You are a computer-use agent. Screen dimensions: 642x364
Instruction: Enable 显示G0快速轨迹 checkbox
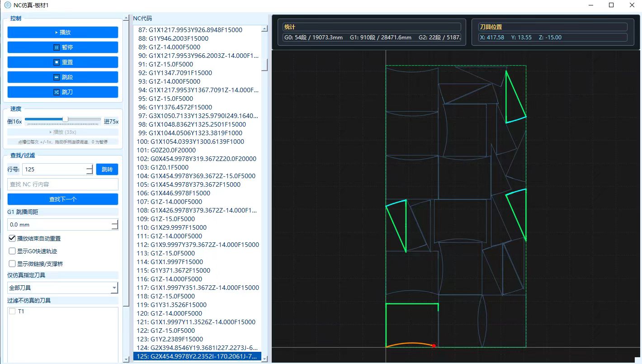(x=12, y=251)
